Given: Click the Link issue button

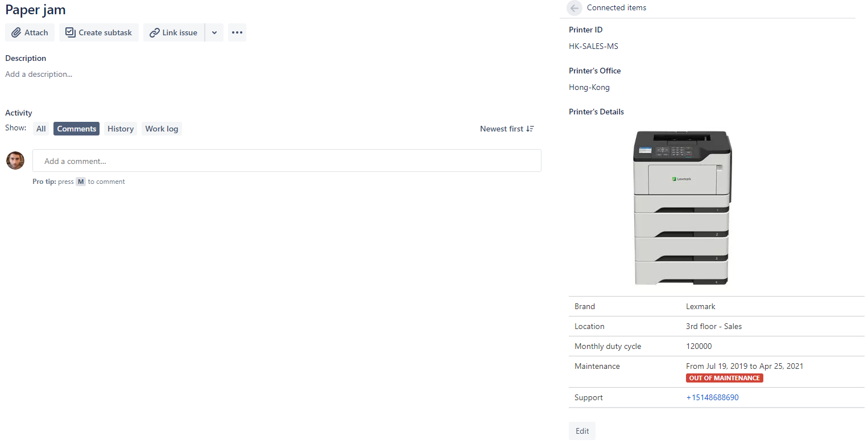Looking at the screenshot, I should [173, 32].
